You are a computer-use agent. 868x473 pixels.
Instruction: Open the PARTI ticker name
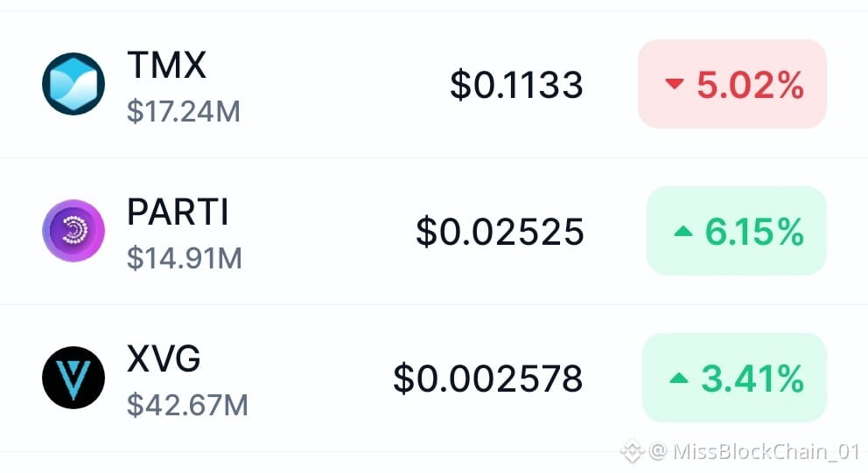[178, 212]
